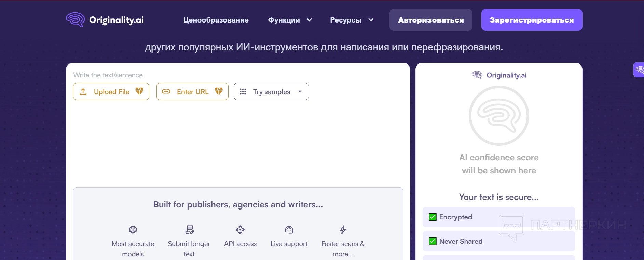
Task: Expand the Ресурсы chevron arrow
Action: coord(371,20)
